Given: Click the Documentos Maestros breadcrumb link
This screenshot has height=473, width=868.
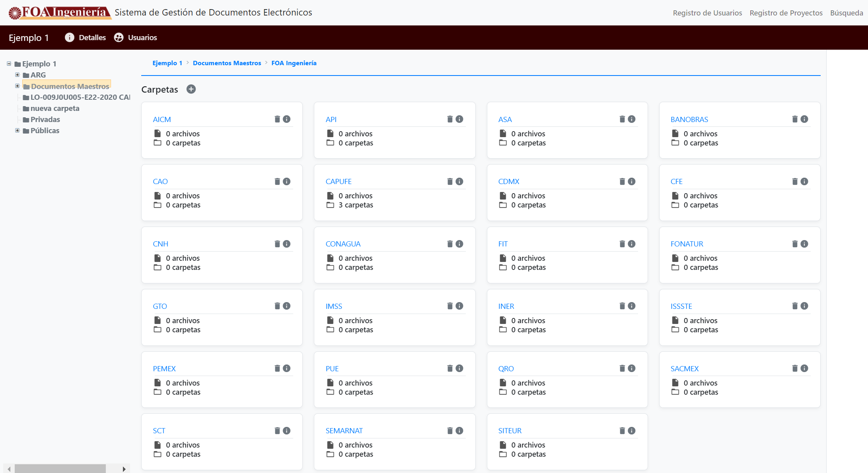Looking at the screenshot, I should pyautogui.click(x=227, y=63).
